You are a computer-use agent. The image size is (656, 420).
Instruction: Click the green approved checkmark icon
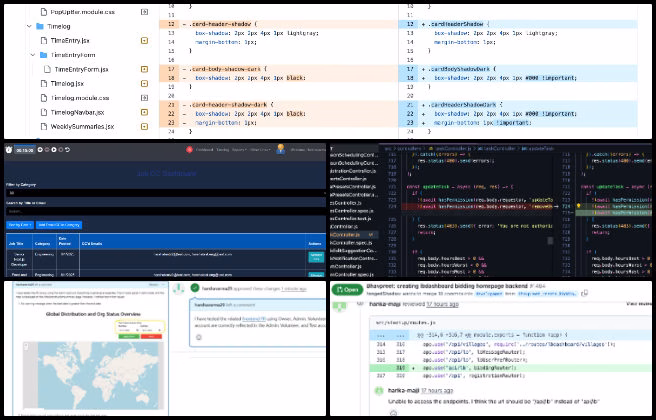pos(195,288)
